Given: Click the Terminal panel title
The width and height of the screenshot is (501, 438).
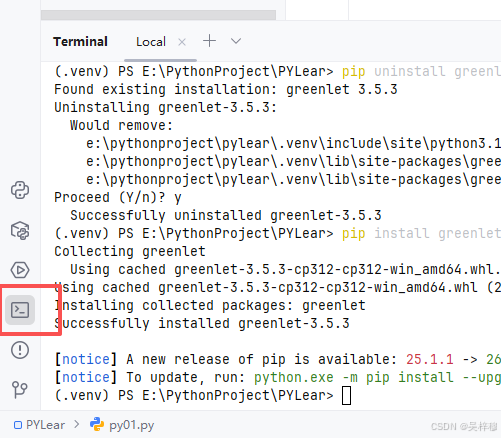Looking at the screenshot, I should (80, 42).
